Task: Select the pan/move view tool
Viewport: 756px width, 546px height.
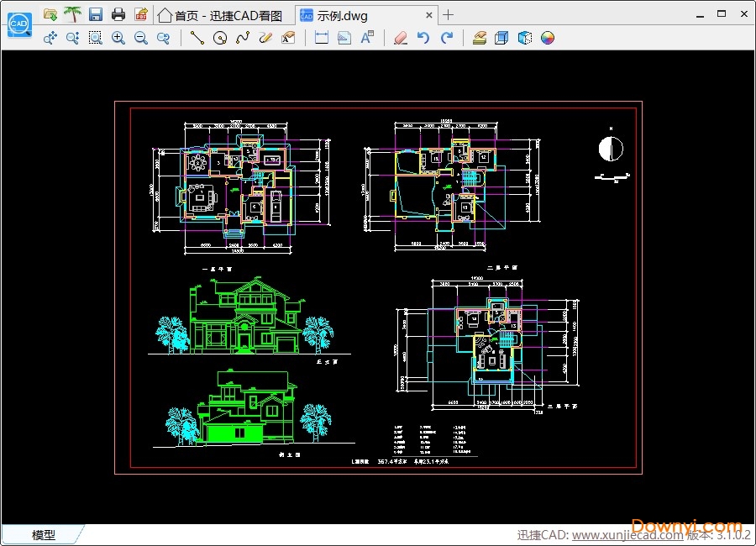Action: point(50,38)
